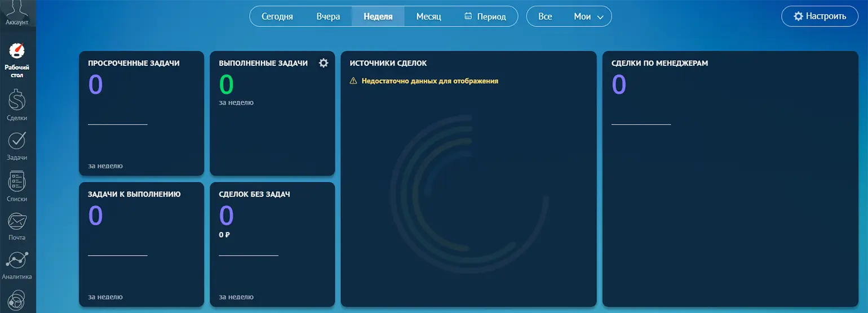The height and width of the screenshot is (313, 868).
Task: Open Сделок без задач widget
Action: [272, 244]
